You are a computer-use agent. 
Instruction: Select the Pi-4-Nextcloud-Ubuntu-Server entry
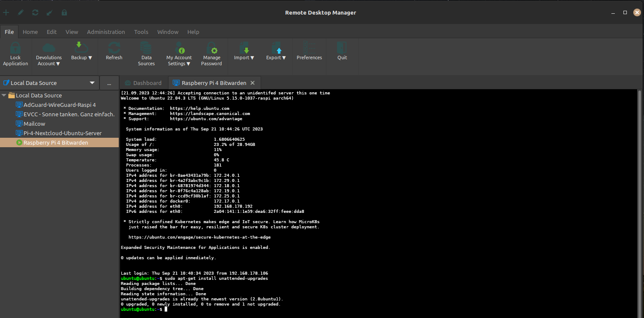pyautogui.click(x=62, y=133)
